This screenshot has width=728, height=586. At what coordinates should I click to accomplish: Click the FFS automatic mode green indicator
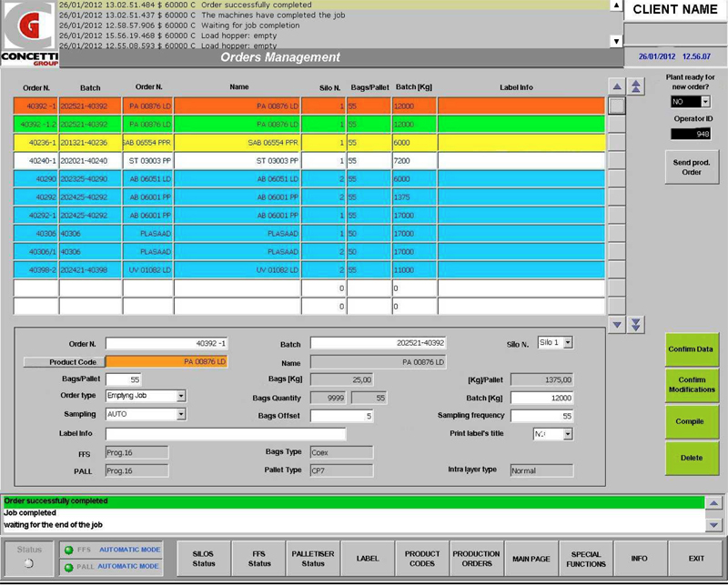click(x=69, y=551)
